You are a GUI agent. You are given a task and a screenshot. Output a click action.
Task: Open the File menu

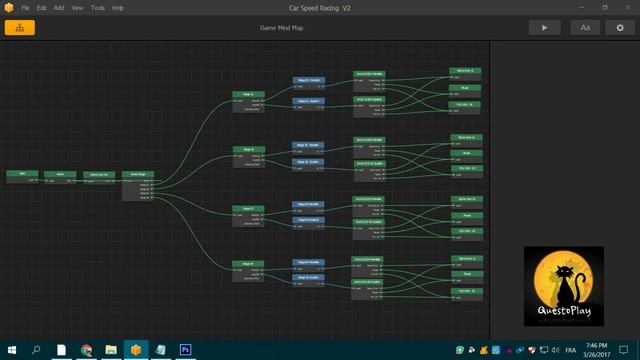click(25, 8)
